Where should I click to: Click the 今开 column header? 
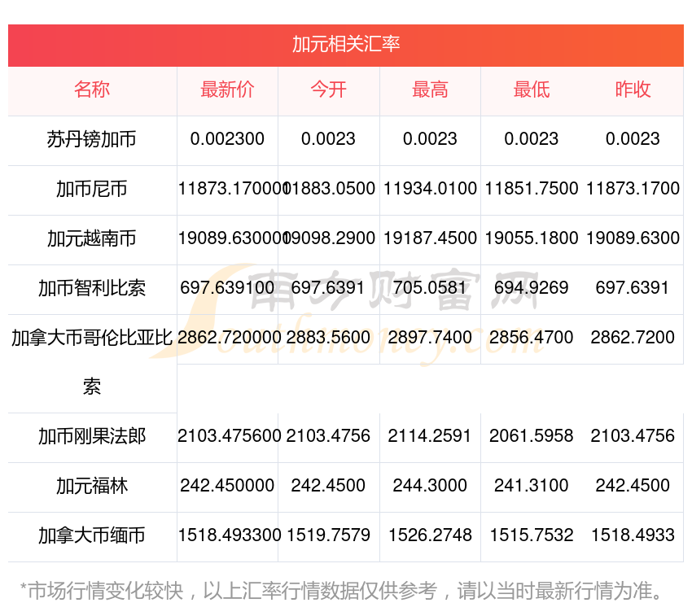click(x=328, y=90)
